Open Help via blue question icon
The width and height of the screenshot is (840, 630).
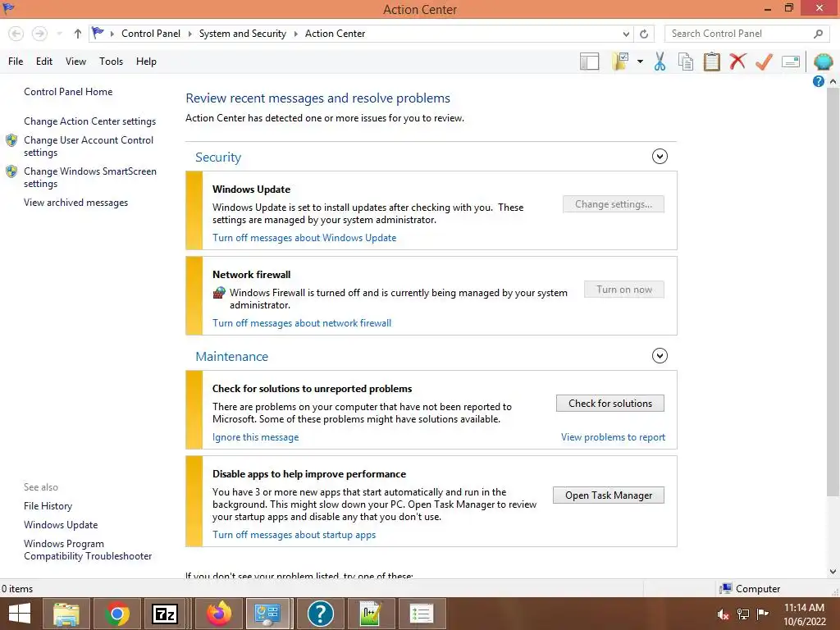818,81
